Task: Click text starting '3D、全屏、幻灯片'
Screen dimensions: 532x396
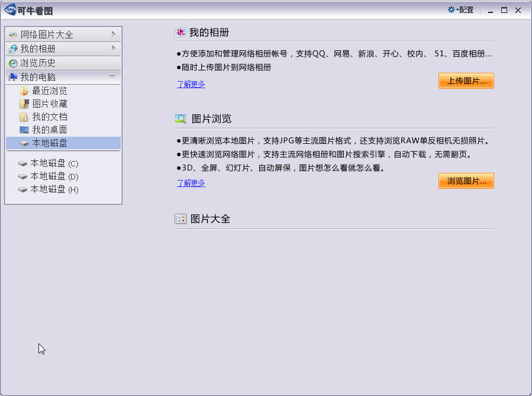Action: [x=283, y=168]
